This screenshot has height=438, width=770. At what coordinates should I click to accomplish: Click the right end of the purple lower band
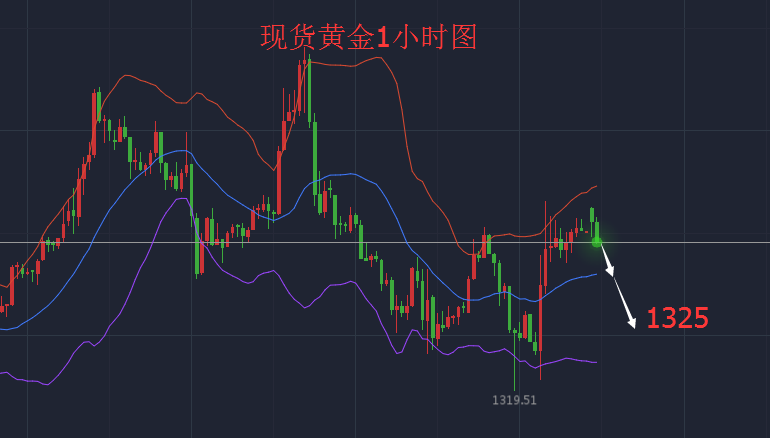596,362
